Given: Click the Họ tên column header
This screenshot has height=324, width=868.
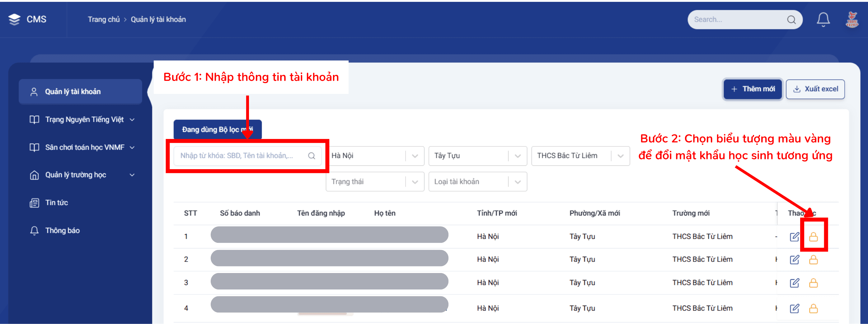Looking at the screenshot, I should pos(384,213).
